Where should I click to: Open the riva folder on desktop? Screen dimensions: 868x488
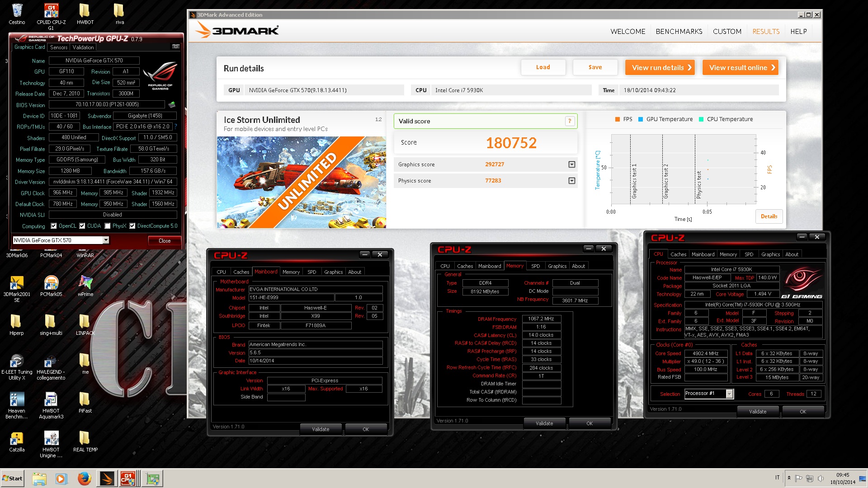tap(119, 14)
